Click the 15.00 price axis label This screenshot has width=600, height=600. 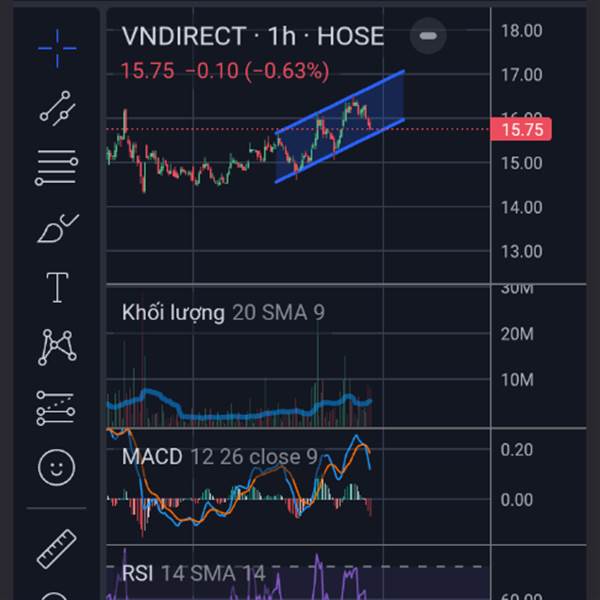pos(521,163)
